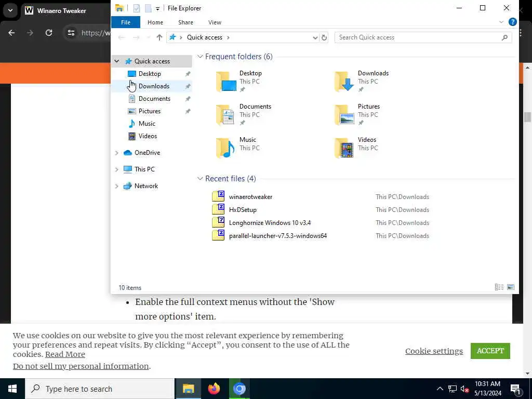Viewport: 532px width, 399px height.
Task: Select the Downloads frequent folder icon
Action: (x=344, y=82)
